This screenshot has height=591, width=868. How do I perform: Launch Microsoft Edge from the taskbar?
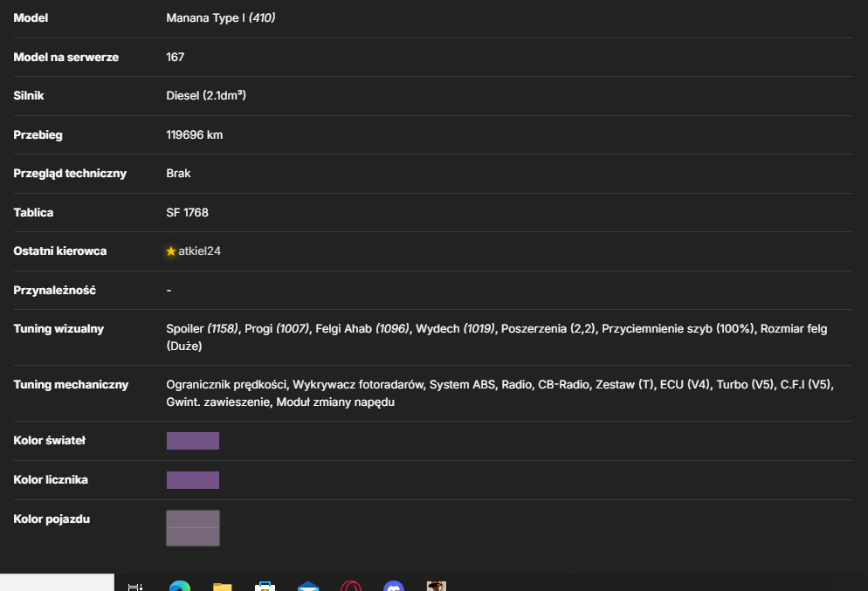[179, 586]
